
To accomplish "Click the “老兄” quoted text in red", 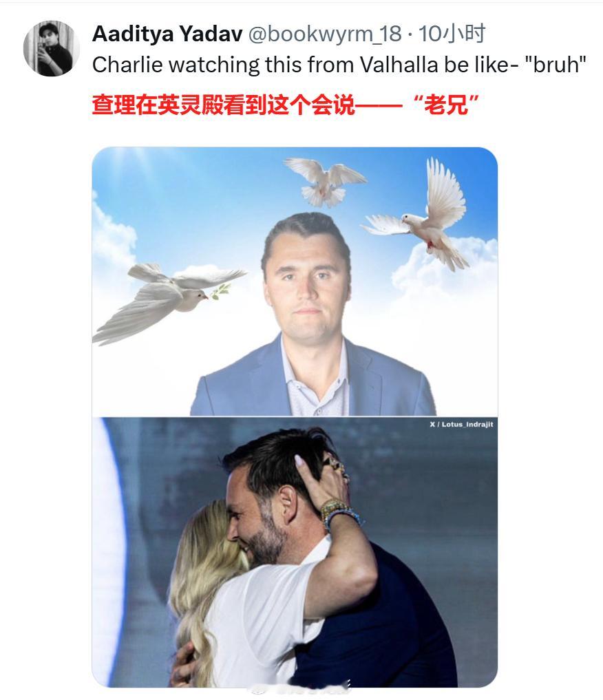I will [446, 105].
